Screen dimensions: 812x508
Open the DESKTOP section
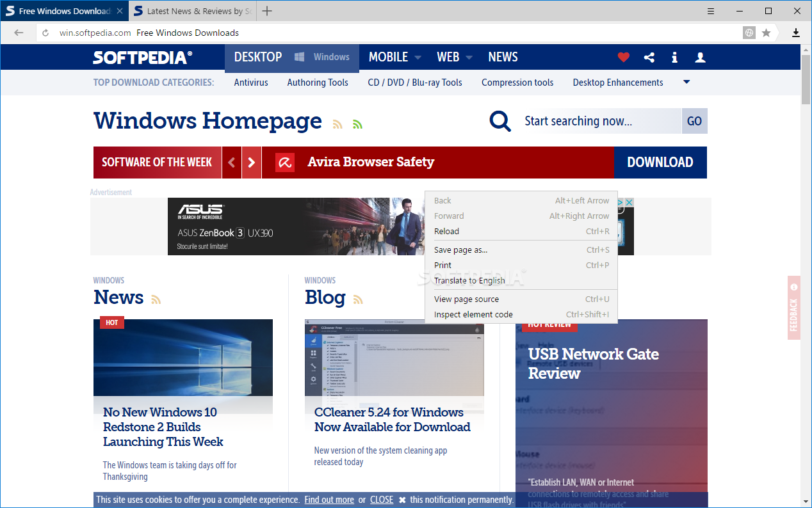click(258, 57)
